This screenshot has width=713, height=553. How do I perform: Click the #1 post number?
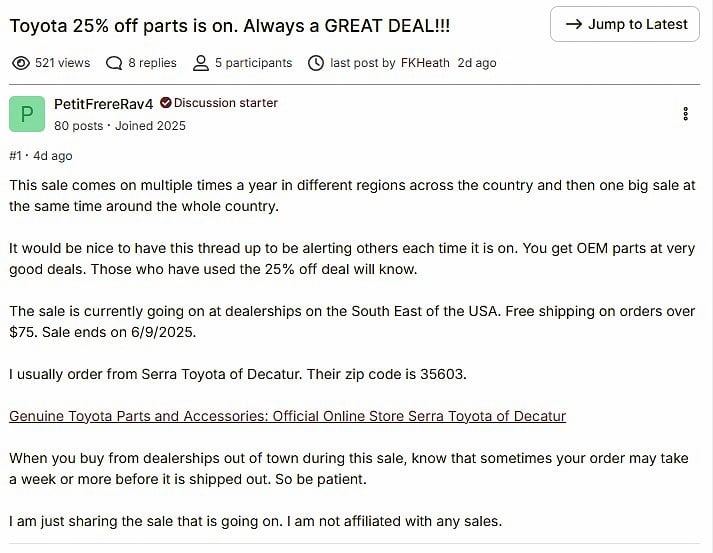click(15, 156)
